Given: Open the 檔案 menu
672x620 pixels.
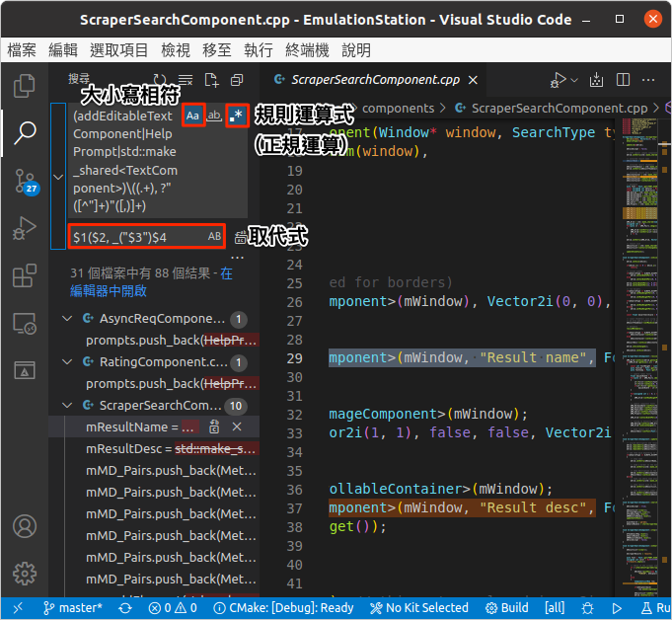Looking at the screenshot, I should (x=22, y=50).
